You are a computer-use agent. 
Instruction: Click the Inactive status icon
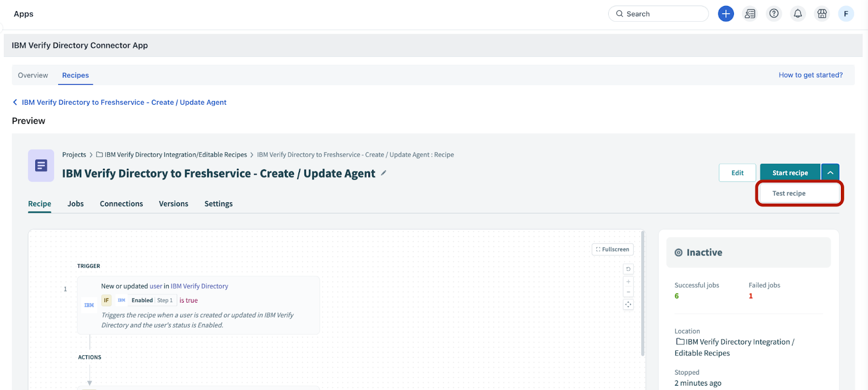point(678,252)
